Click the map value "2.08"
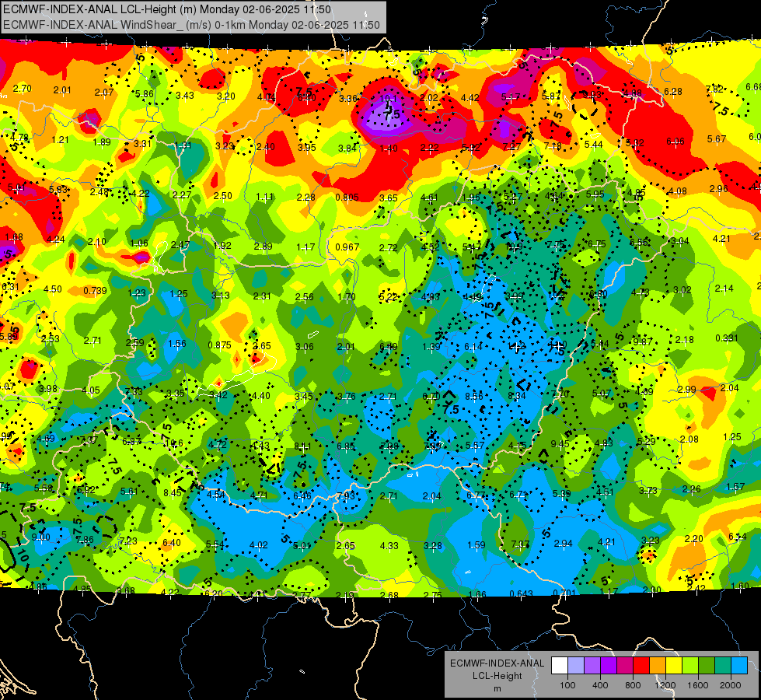The width and height of the screenshot is (761, 700). pos(689,439)
